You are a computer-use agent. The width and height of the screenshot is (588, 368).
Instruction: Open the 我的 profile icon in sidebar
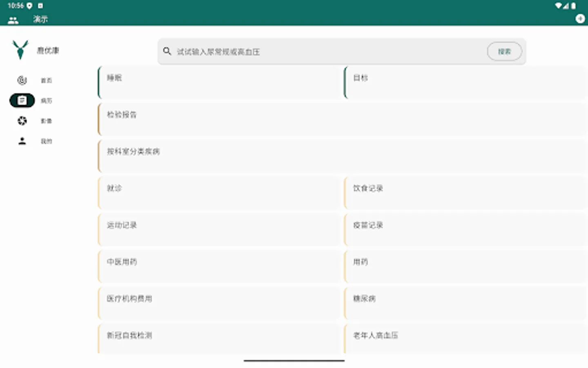click(x=22, y=141)
